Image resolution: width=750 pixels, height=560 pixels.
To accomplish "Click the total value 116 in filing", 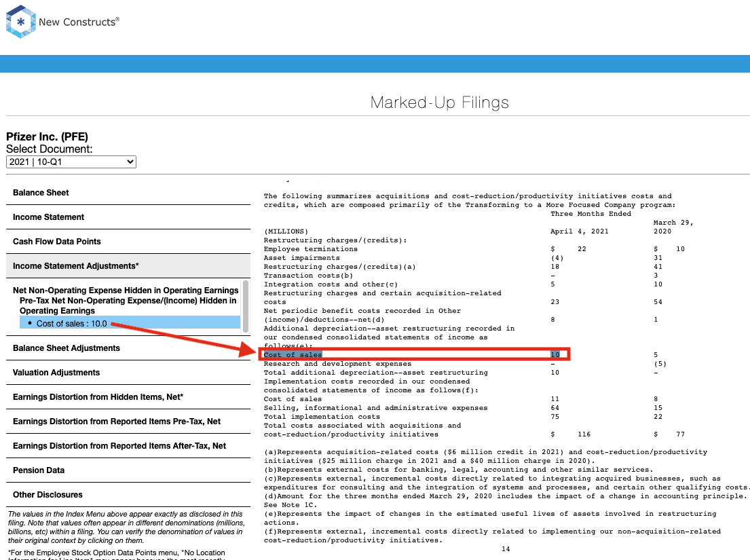I will coord(584,434).
